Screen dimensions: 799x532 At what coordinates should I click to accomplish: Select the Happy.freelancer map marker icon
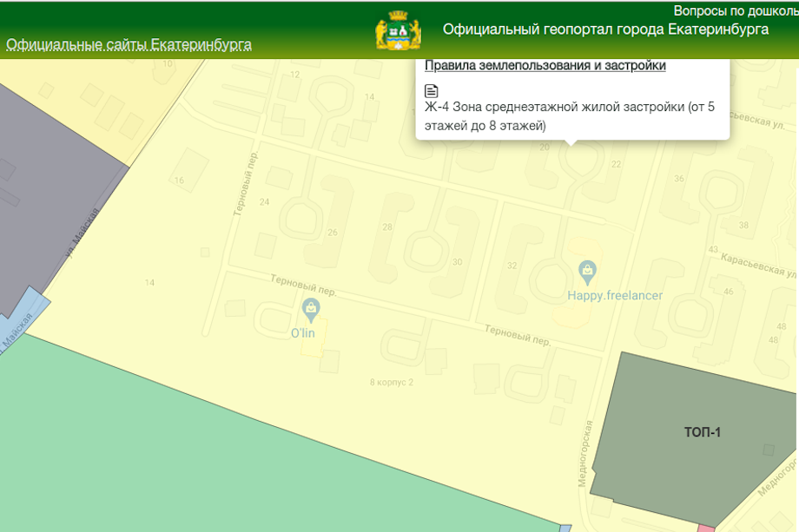point(587,270)
